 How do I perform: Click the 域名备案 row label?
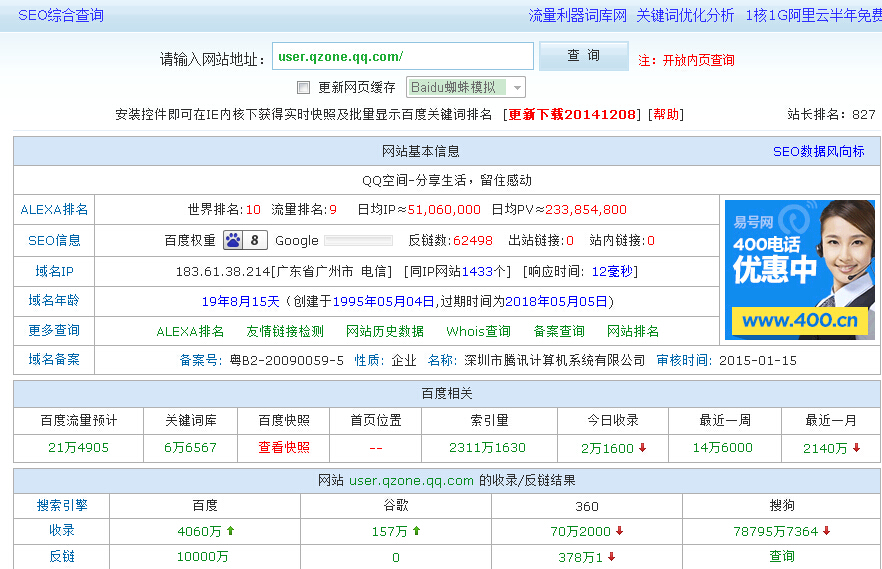click(54, 360)
